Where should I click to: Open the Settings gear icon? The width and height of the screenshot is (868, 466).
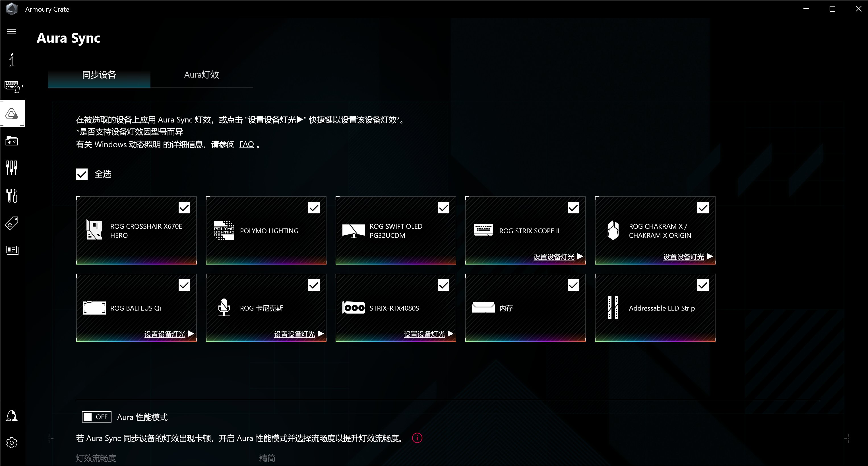coord(12,443)
